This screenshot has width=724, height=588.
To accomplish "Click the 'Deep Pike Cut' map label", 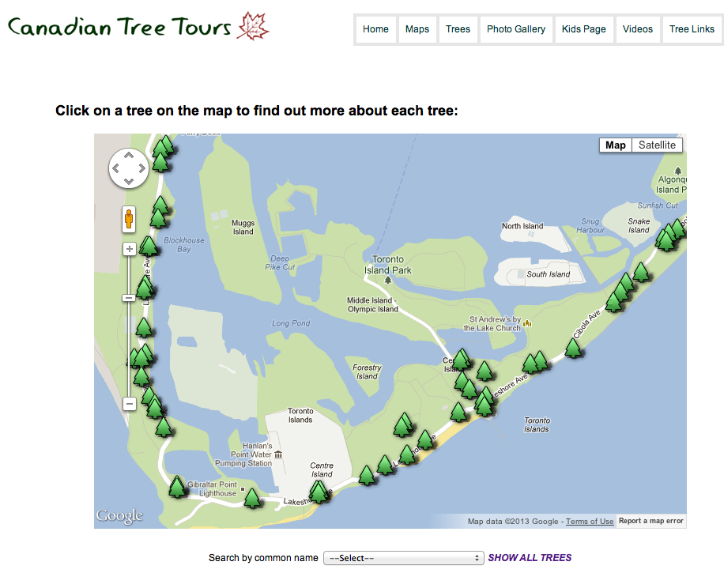I will point(280,262).
